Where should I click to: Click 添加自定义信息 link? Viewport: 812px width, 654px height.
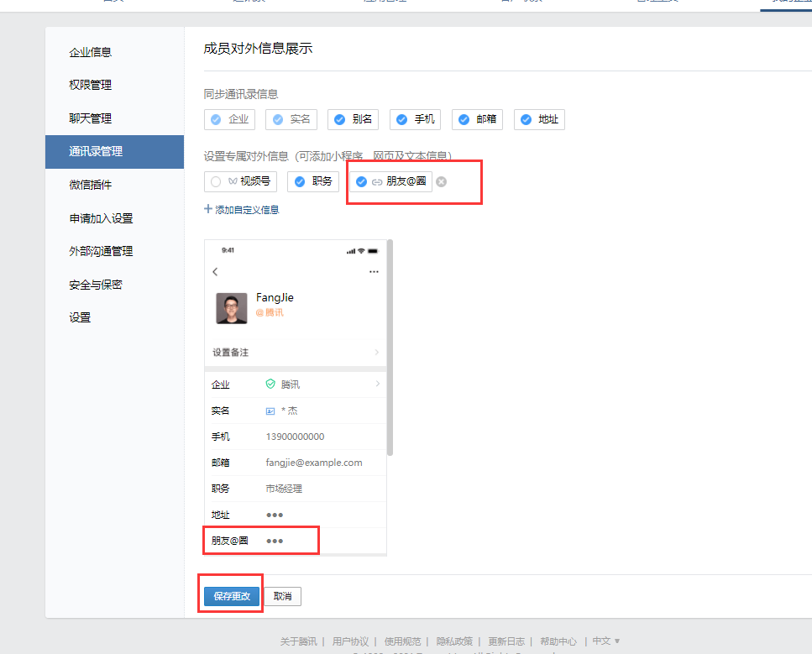pyautogui.click(x=247, y=210)
